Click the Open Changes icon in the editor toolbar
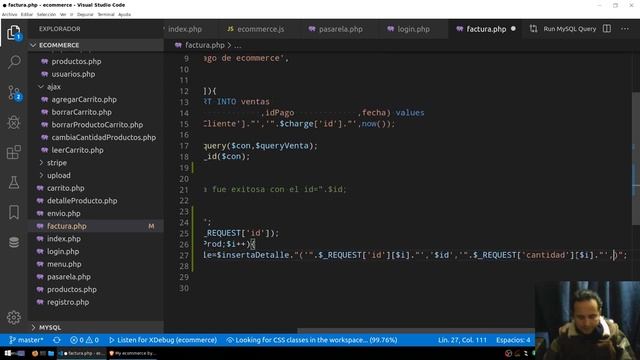This screenshot has width=640, height=360. (x=533, y=29)
